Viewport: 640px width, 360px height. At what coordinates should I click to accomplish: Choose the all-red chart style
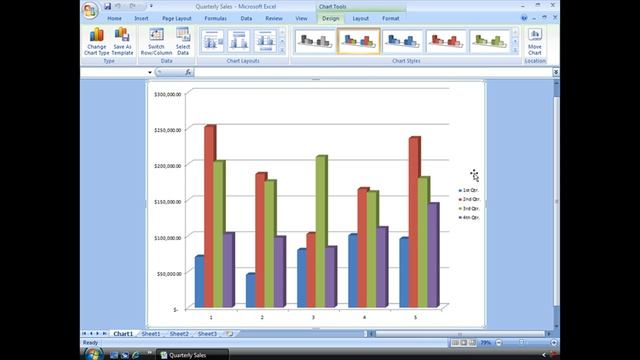446,41
